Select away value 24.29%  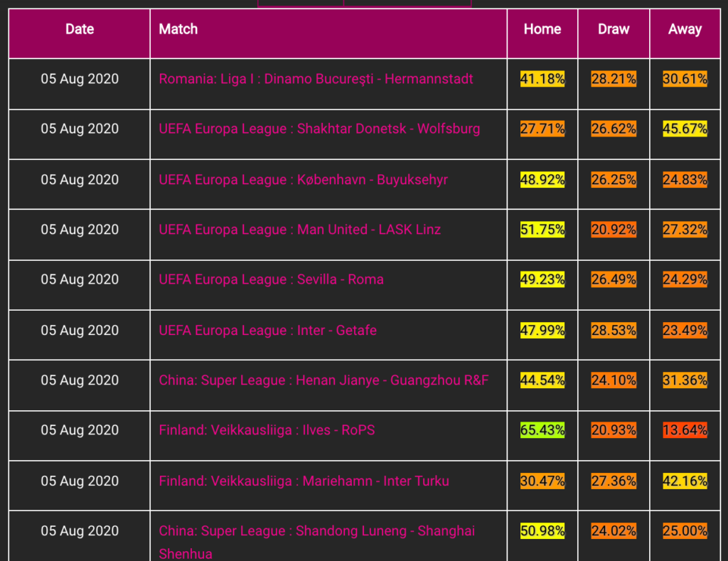coord(685,279)
